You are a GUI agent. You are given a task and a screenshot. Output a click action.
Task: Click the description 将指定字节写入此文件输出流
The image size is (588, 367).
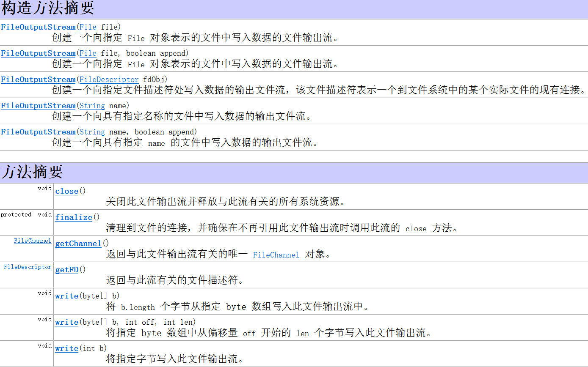(175, 359)
